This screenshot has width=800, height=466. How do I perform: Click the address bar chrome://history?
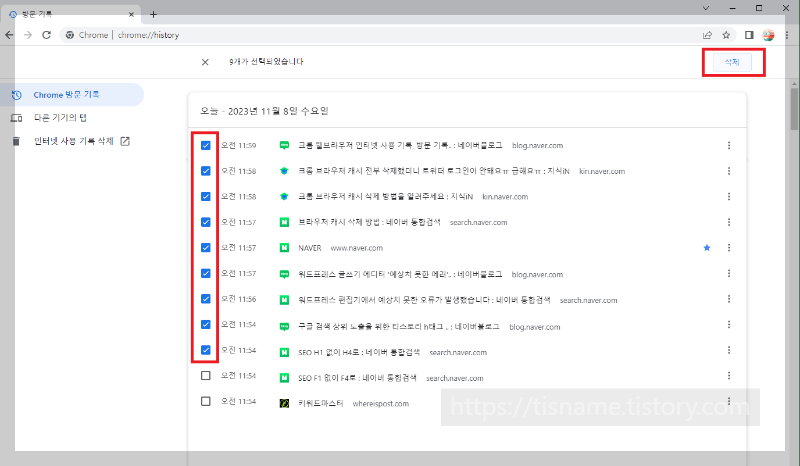click(148, 35)
